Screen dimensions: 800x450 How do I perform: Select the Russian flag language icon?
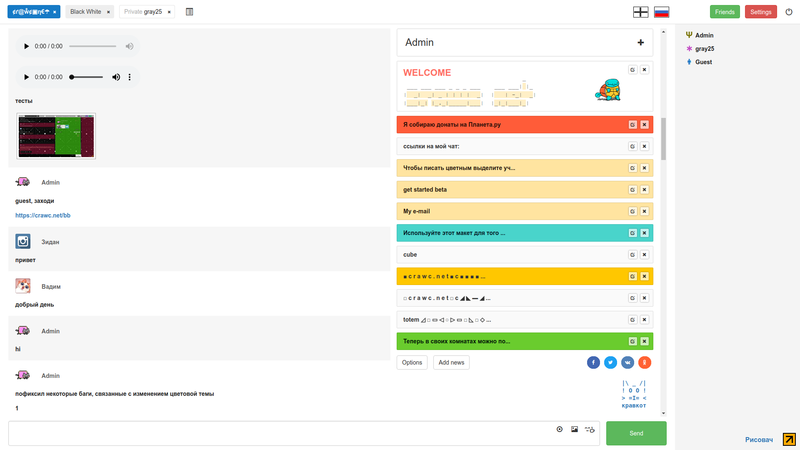pyautogui.click(x=662, y=12)
